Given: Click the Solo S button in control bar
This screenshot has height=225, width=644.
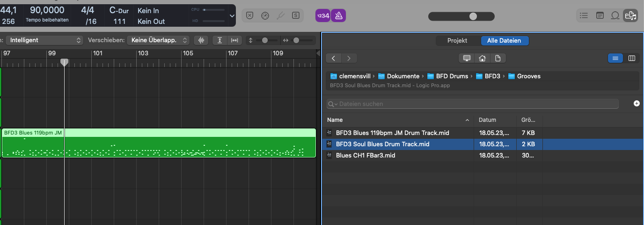Looking at the screenshot, I should pos(296,15).
